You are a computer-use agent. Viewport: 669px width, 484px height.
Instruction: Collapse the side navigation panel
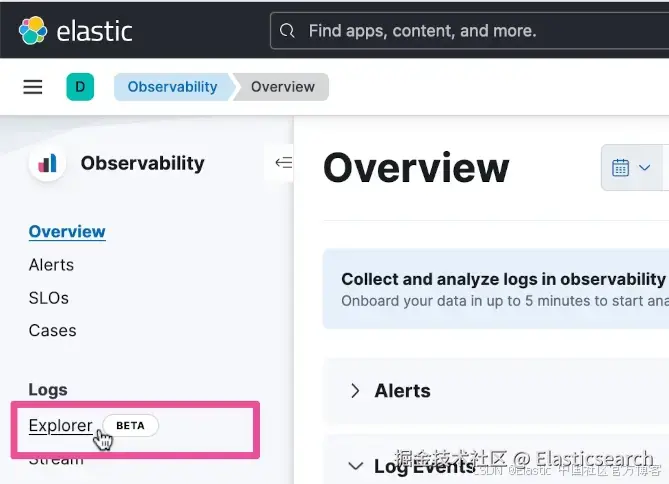283,163
